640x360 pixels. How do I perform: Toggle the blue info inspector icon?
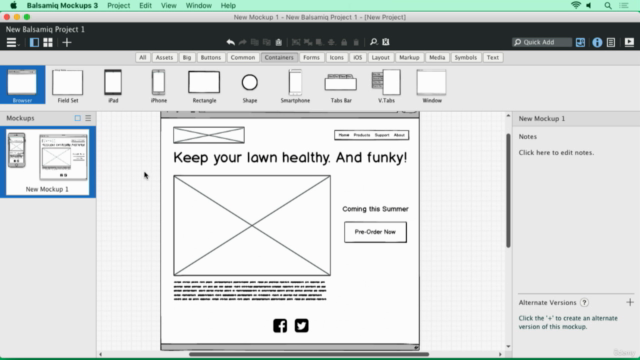[597, 42]
